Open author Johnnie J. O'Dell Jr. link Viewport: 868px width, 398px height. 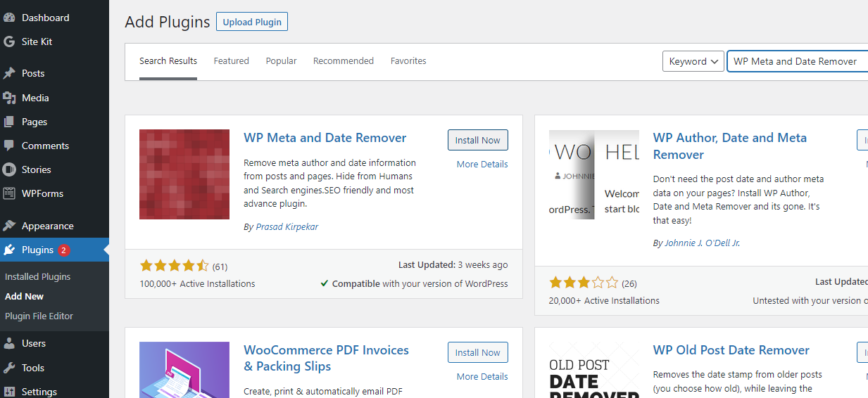click(703, 243)
